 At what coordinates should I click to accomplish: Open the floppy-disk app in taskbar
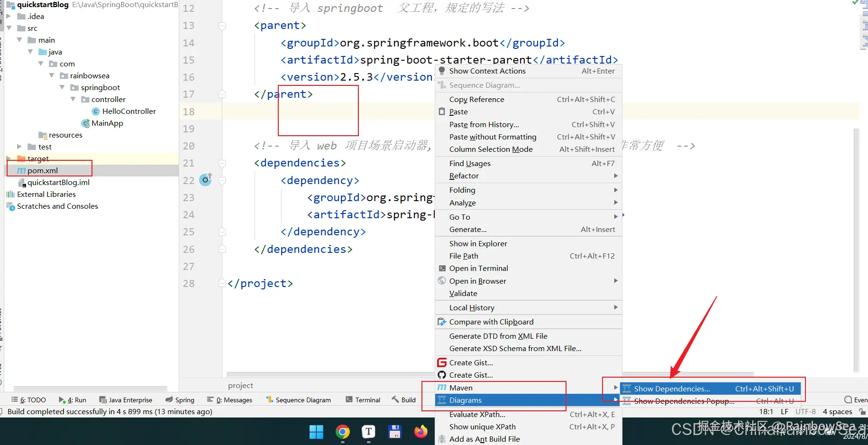tap(394, 432)
